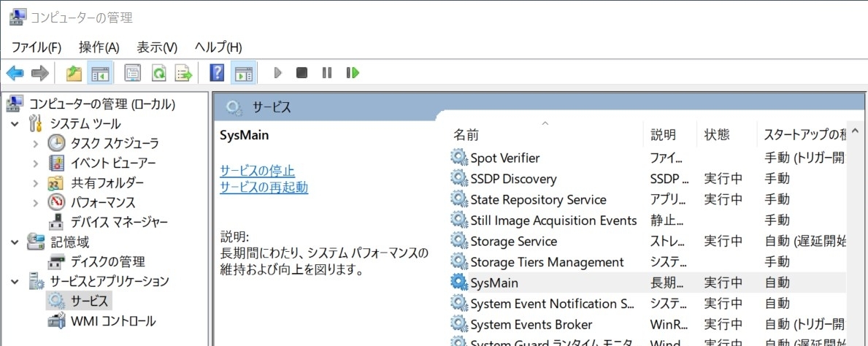The image size is (868, 346).
Task: Open the Properties toolbar icon
Action: 133,72
